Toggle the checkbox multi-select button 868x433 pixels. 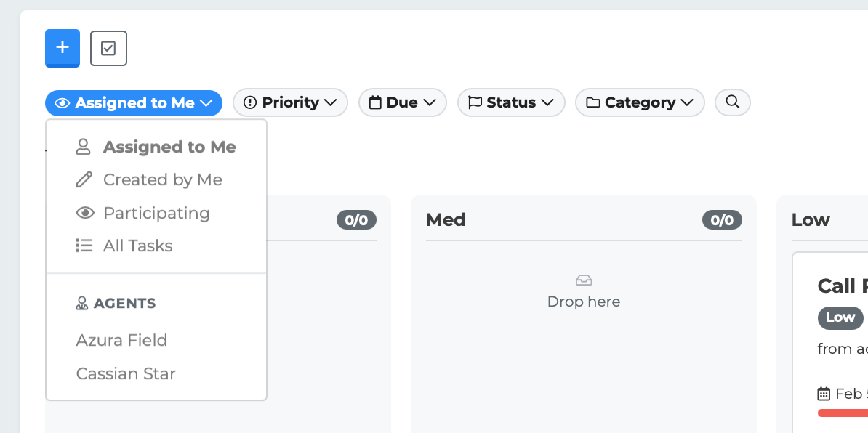(108, 48)
